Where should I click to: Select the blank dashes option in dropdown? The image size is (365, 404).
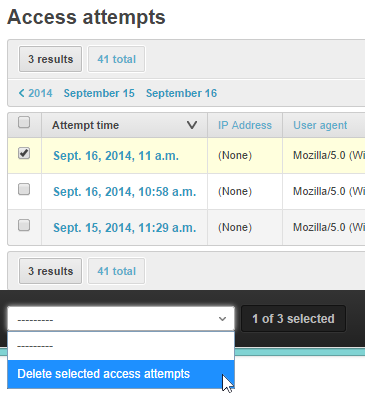[x=121, y=346]
